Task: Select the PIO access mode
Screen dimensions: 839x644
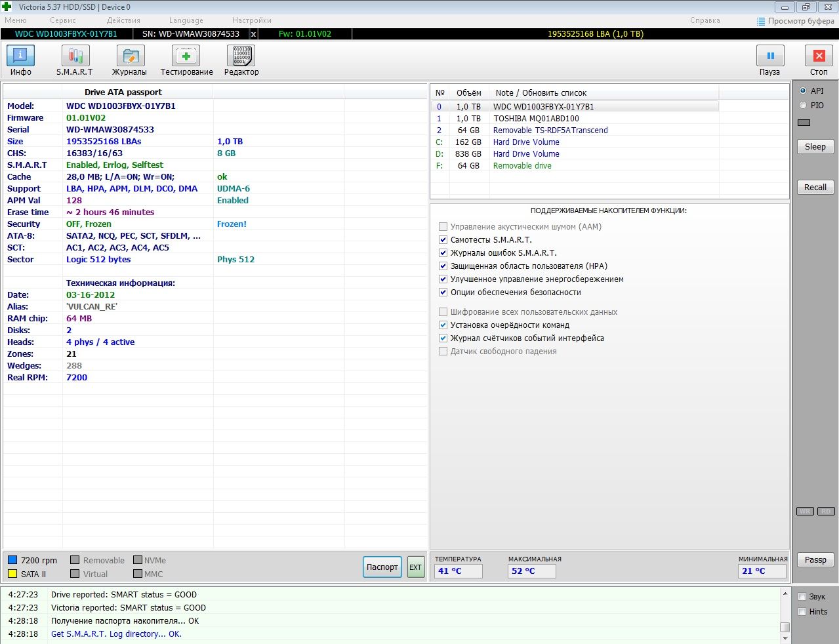Action: 803,106
